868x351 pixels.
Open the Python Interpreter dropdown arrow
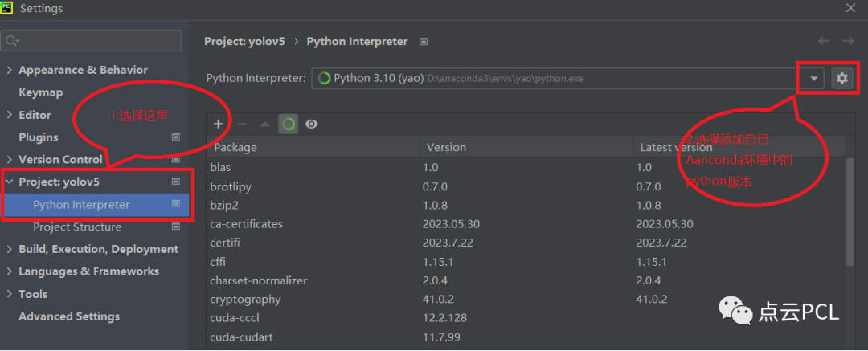tap(814, 78)
